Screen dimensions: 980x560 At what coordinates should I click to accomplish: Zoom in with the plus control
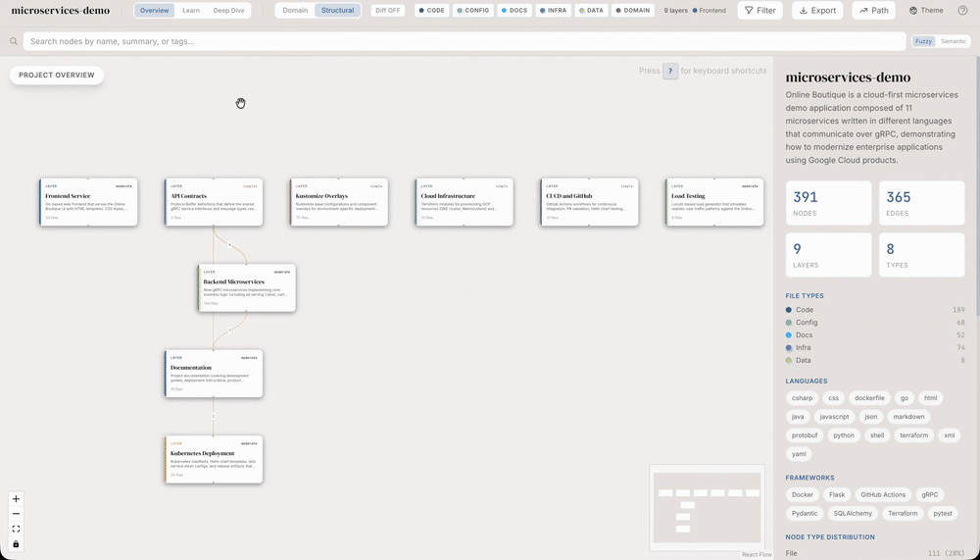point(17,498)
